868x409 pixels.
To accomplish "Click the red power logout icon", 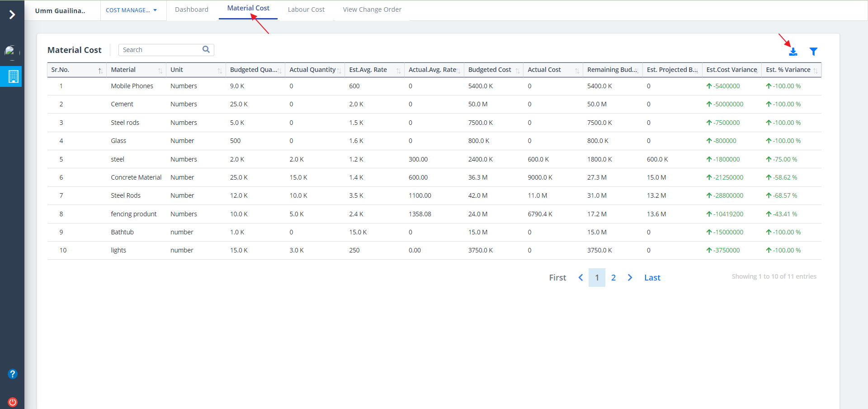I will [13, 402].
